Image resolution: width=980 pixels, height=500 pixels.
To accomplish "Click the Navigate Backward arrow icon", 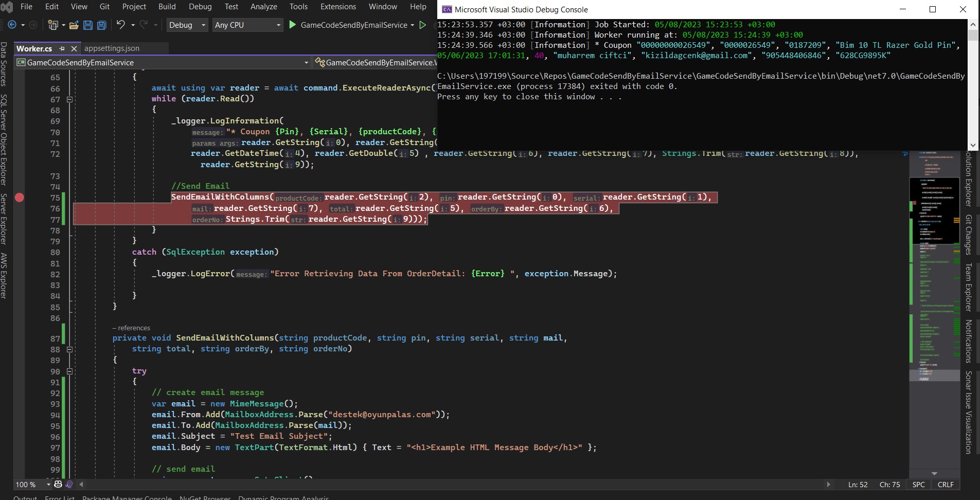I will point(12,25).
